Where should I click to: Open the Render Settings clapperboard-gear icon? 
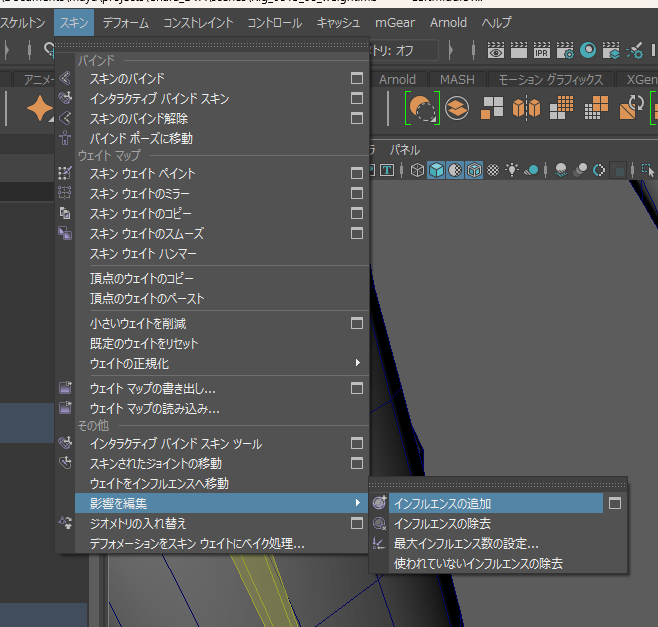[x=565, y=50]
